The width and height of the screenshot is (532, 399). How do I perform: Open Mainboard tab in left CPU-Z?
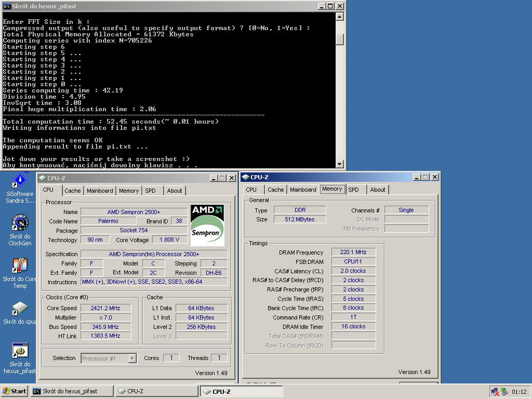click(100, 191)
